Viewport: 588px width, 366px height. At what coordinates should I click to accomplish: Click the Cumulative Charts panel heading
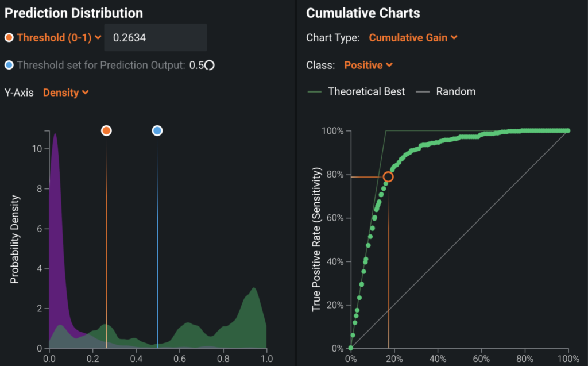363,12
